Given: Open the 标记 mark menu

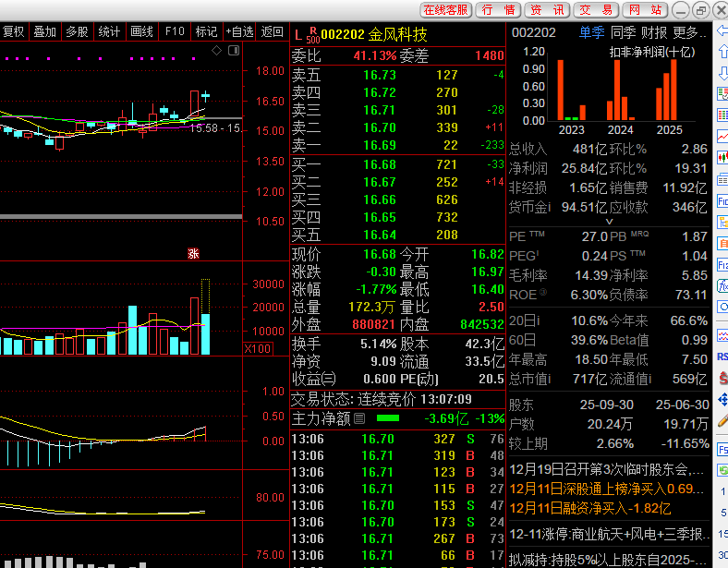Looking at the screenshot, I should [206, 31].
